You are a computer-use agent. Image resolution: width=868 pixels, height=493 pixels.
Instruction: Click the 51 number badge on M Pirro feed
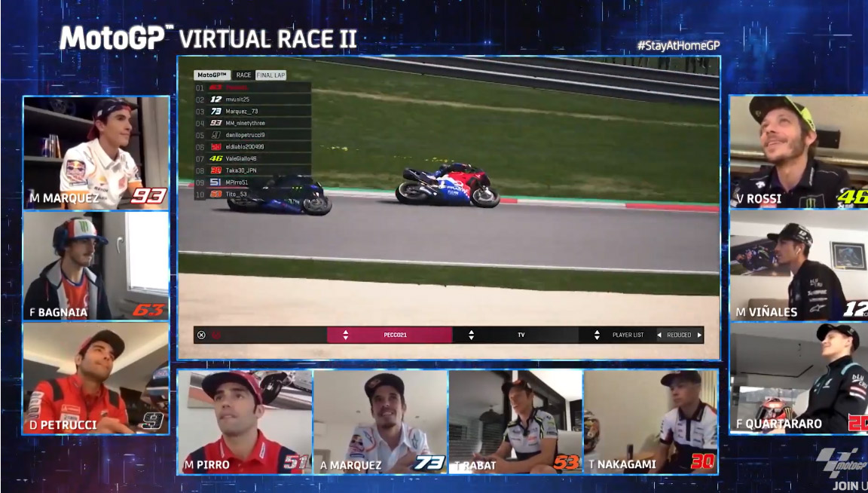tap(295, 461)
